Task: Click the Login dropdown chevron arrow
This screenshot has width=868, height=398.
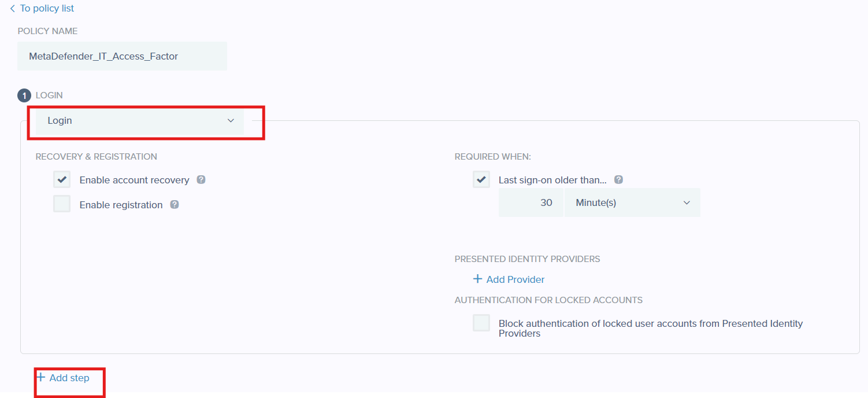Action: [231, 121]
